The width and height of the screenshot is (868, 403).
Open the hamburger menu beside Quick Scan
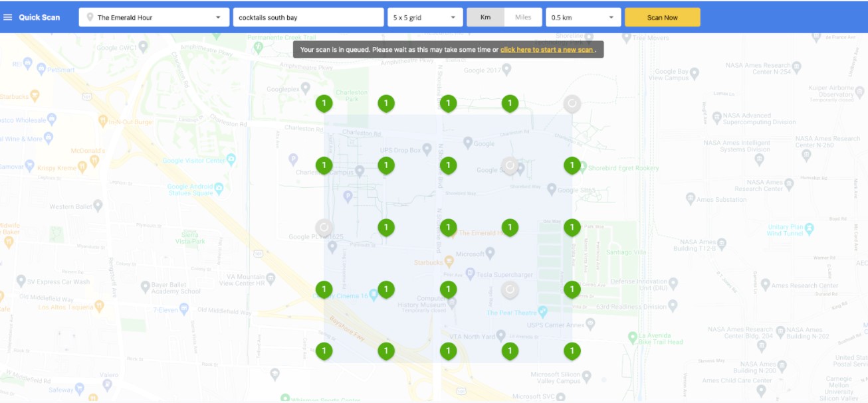point(8,17)
